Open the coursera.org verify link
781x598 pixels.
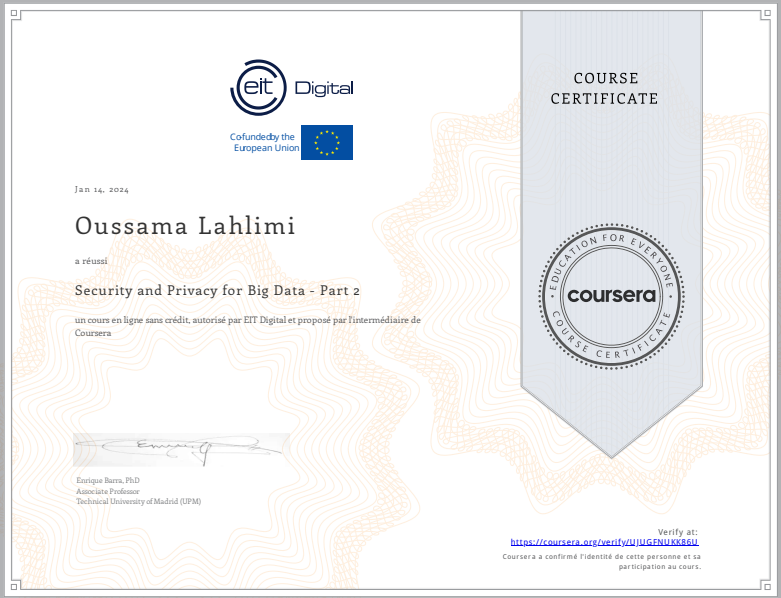click(x=604, y=542)
